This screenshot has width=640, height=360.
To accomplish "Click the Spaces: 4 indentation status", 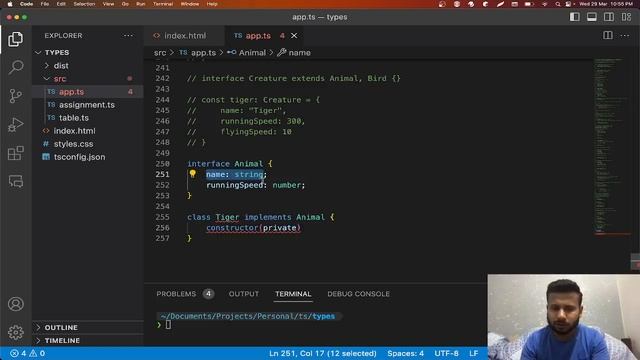I will click(405, 353).
